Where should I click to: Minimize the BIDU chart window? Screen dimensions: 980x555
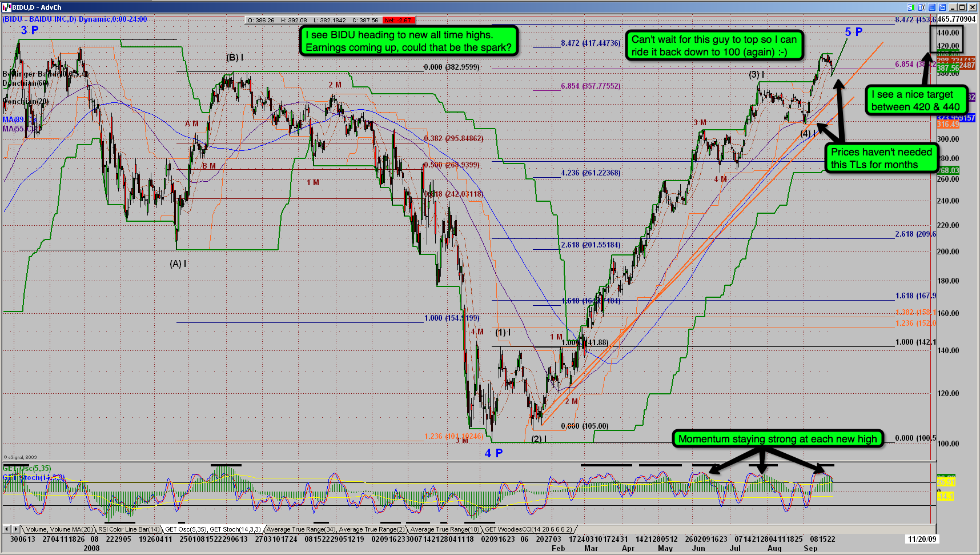(953, 7)
